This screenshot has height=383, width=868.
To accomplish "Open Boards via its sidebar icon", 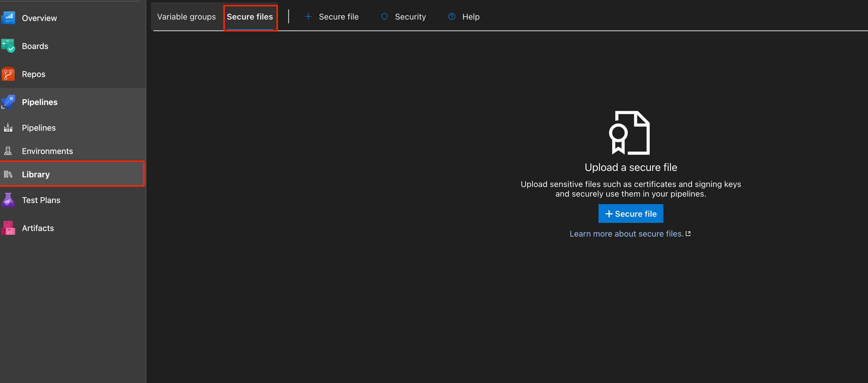I will pos(8,46).
